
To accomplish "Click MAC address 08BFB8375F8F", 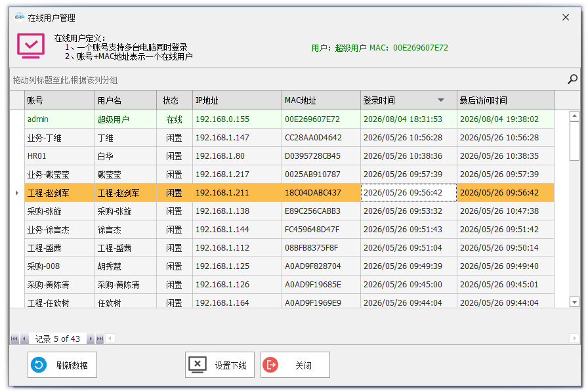I will pos(321,248).
